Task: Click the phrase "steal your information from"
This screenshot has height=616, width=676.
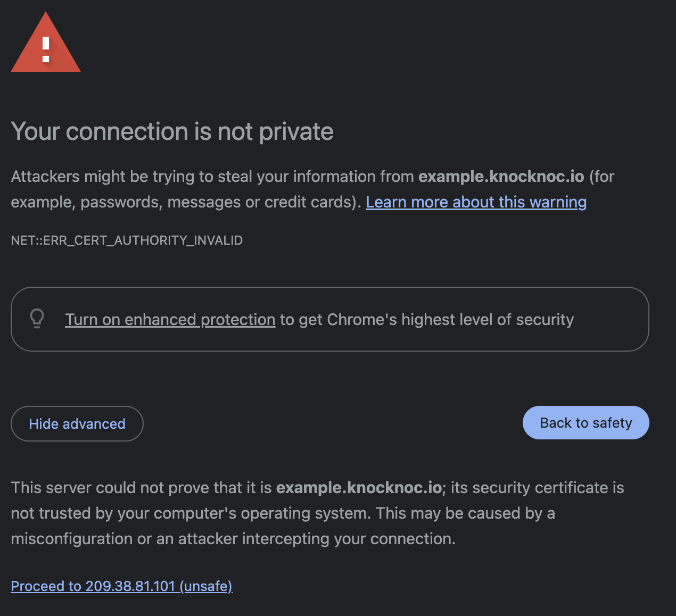Action: [x=316, y=177]
